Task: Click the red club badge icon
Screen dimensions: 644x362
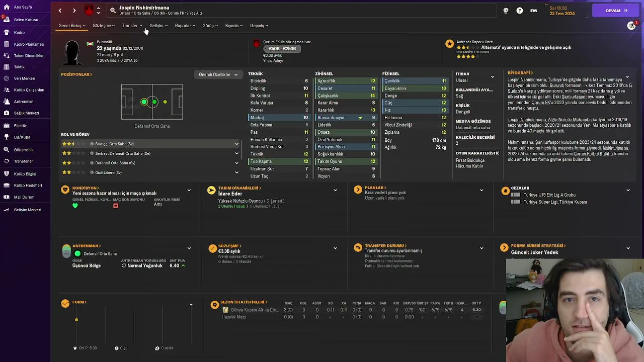Action: coord(89,11)
